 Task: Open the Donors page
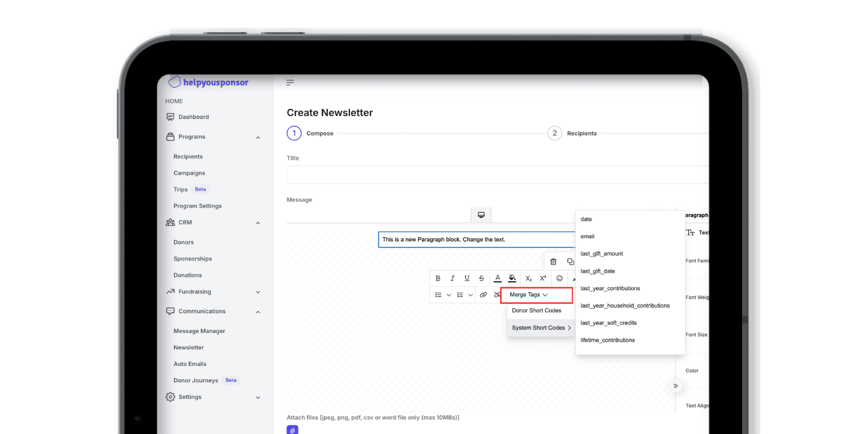click(x=183, y=242)
